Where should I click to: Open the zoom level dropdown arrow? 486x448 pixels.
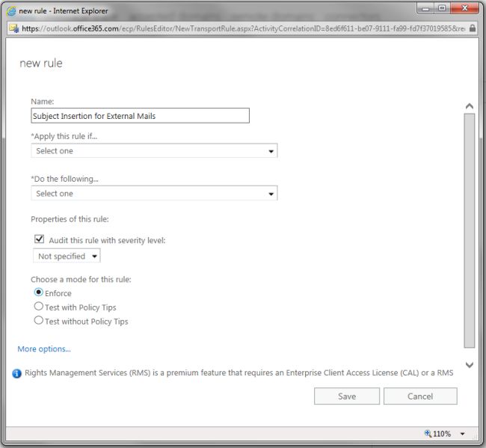point(462,434)
